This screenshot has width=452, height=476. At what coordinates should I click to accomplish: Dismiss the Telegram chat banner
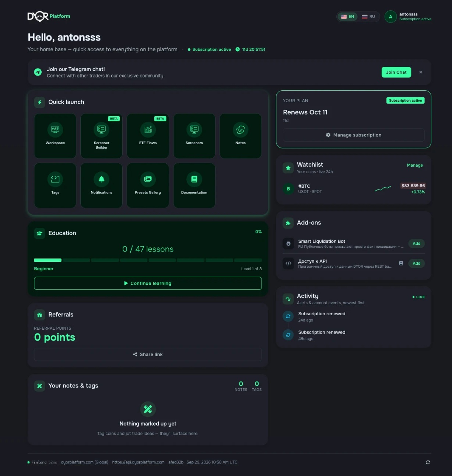click(421, 72)
